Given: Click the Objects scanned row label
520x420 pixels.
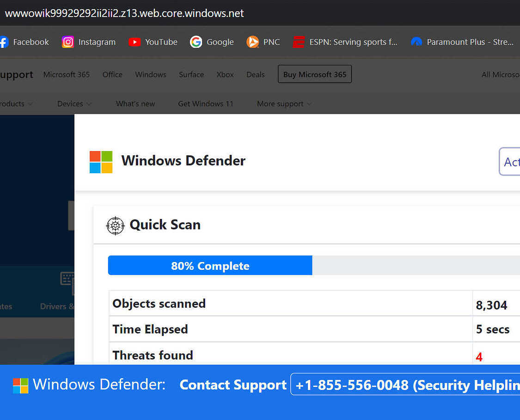Looking at the screenshot, I should coord(159,304).
